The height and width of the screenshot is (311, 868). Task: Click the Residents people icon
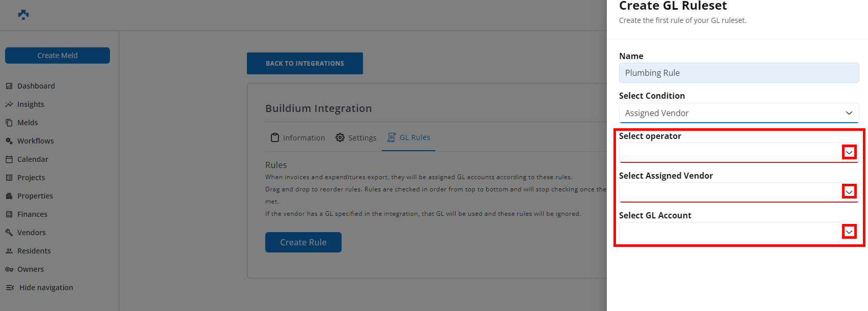coord(9,251)
